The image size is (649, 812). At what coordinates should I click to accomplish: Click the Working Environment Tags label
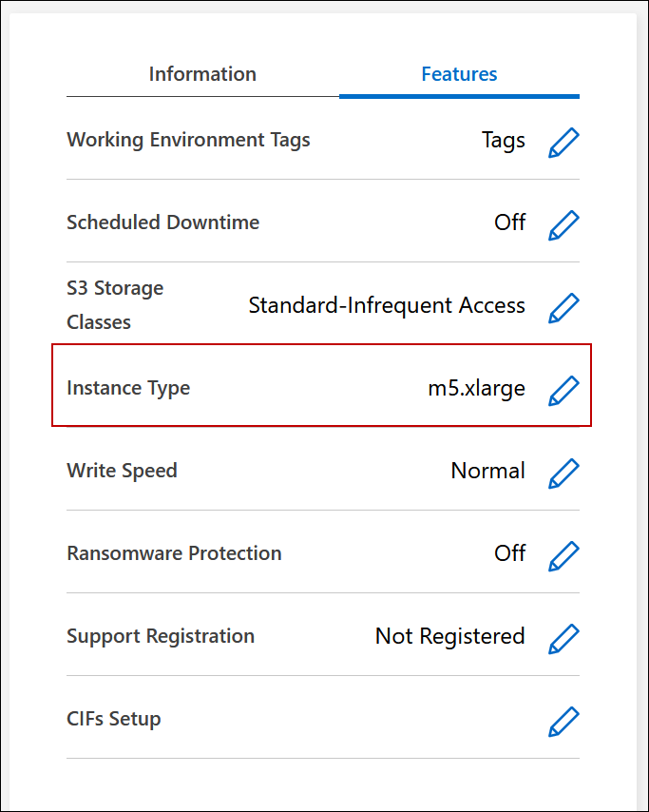click(x=188, y=140)
